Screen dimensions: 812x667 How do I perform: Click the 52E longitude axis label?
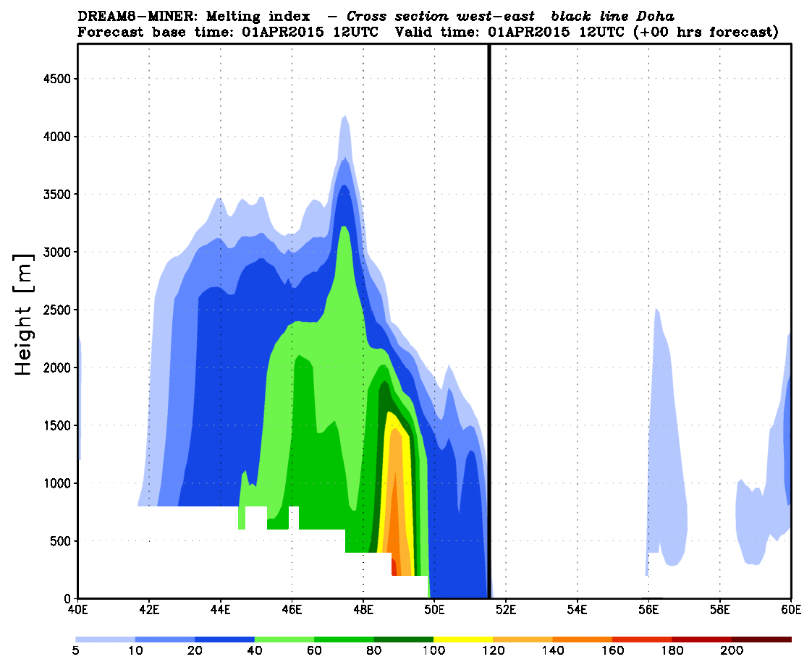pos(506,610)
